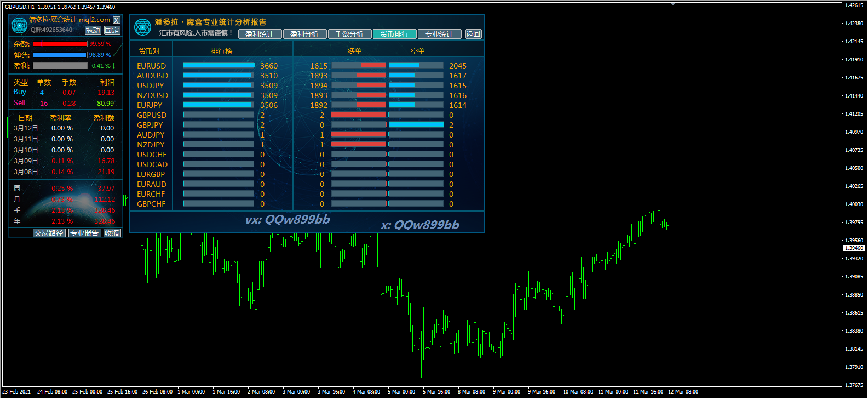This screenshot has height=399, width=868.
Task: Click the 98.89 % ammo percentage
Action: click(x=100, y=55)
